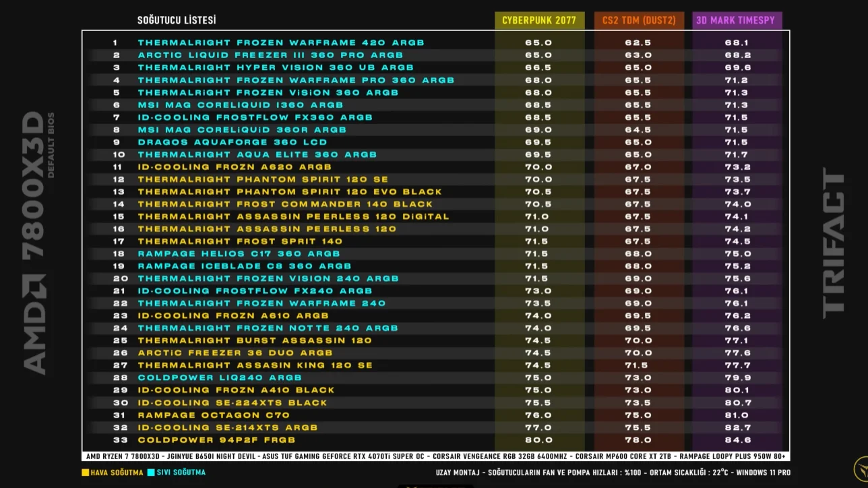Select the 76.0 Cyberpunk value for Rampage Octagon

538,415
